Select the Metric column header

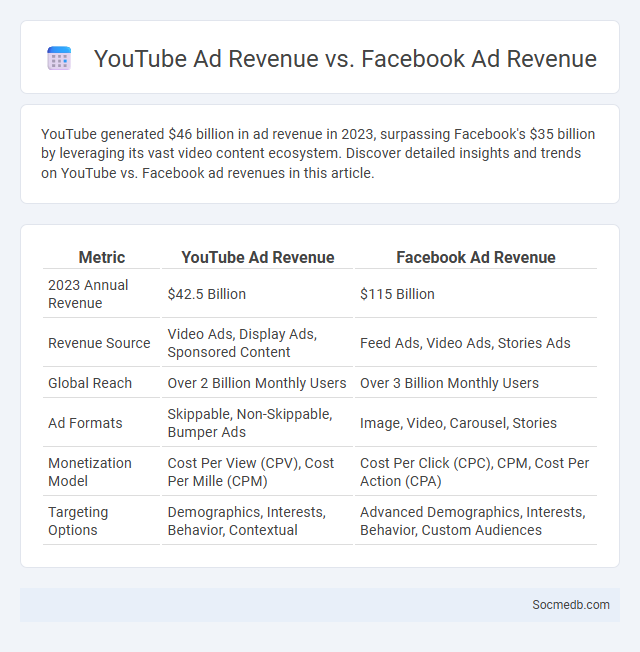pyautogui.click(x=101, y=257)
